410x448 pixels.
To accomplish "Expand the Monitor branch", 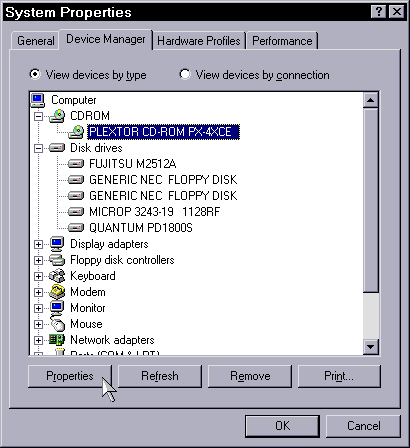I will [39, 308].
